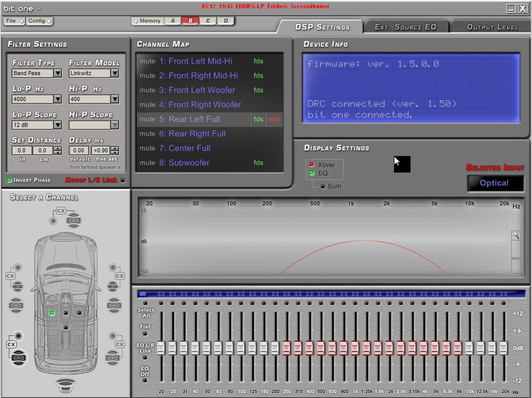Click the magnifier zoom icon on graph
Image resolution: width=532 pixels, height=398 pixels.
516,235
